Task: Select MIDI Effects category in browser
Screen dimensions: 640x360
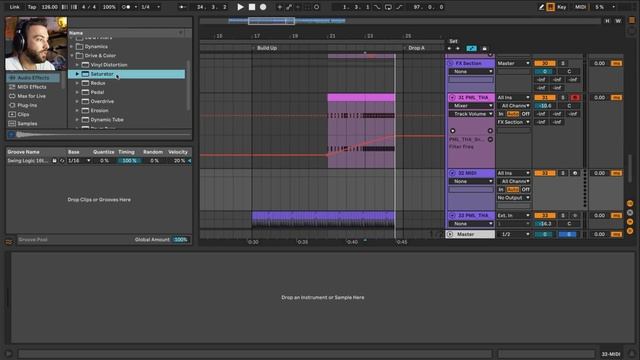Action: pyautogui.click(x=32, y=87)
